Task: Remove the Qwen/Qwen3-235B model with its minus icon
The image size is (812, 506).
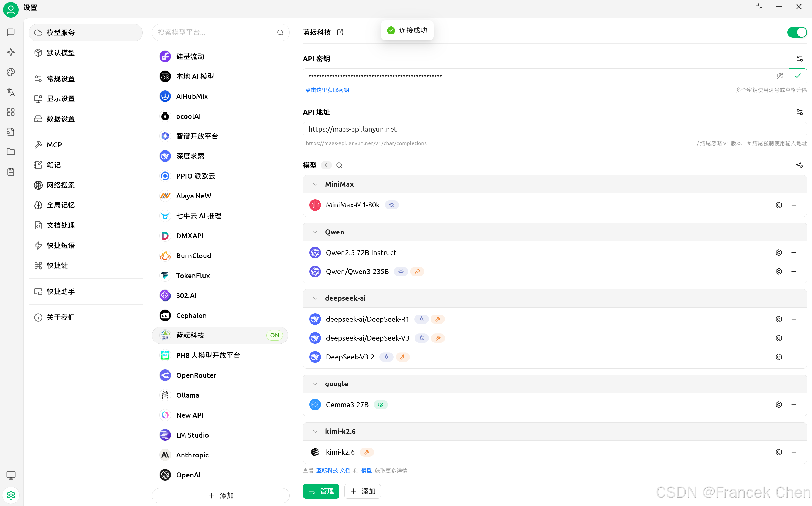Action: pos(794,271)
